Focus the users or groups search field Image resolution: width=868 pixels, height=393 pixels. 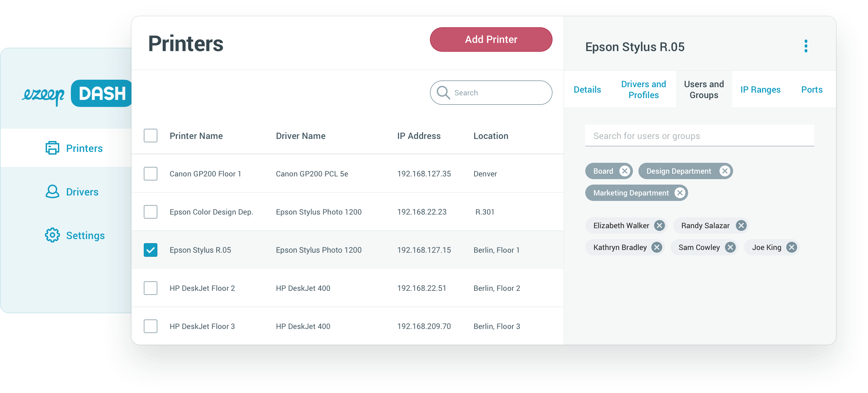pyautogui.click(x=699, y=136)
